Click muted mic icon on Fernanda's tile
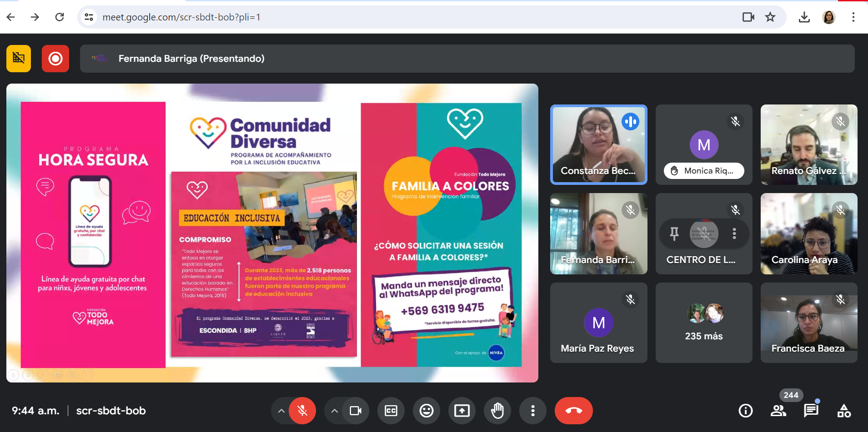 [630, 210]
